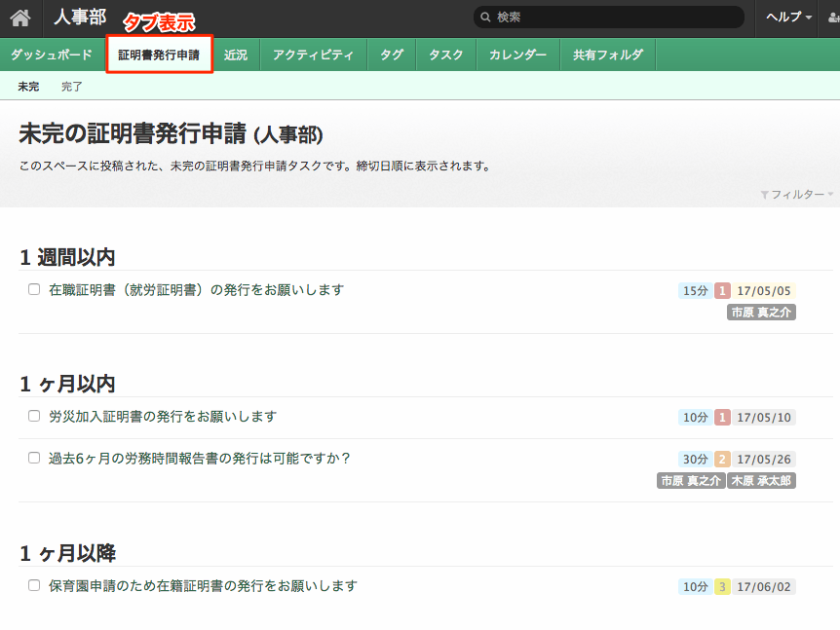Open task 保育園申請のため在籍証明書の発行をお願いします
Screen dimensions: 840x630
click(x=203, y=586)
